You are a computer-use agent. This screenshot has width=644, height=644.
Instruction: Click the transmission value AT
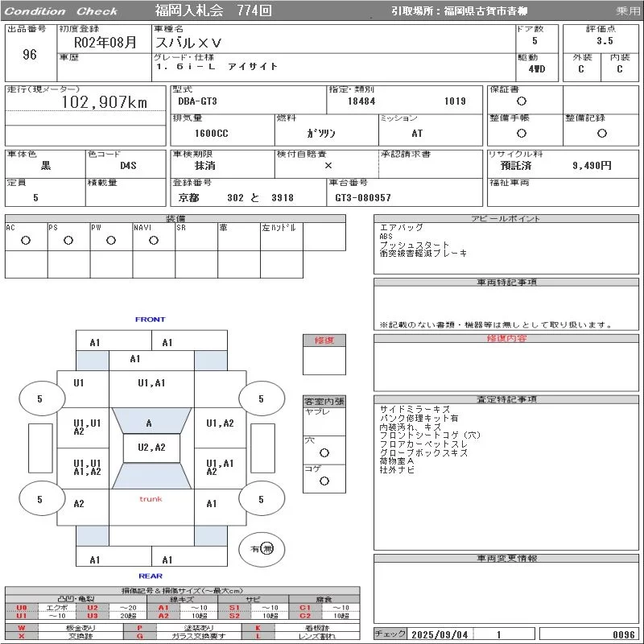pos(417,134)
